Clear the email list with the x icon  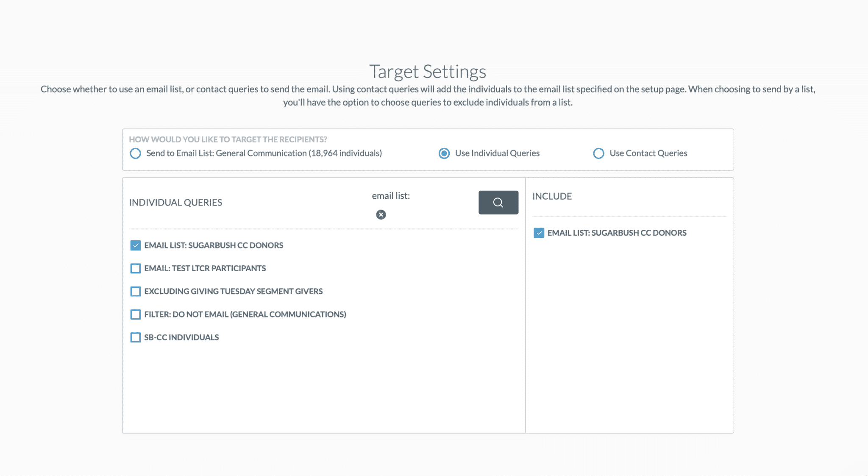pos(381,214)
